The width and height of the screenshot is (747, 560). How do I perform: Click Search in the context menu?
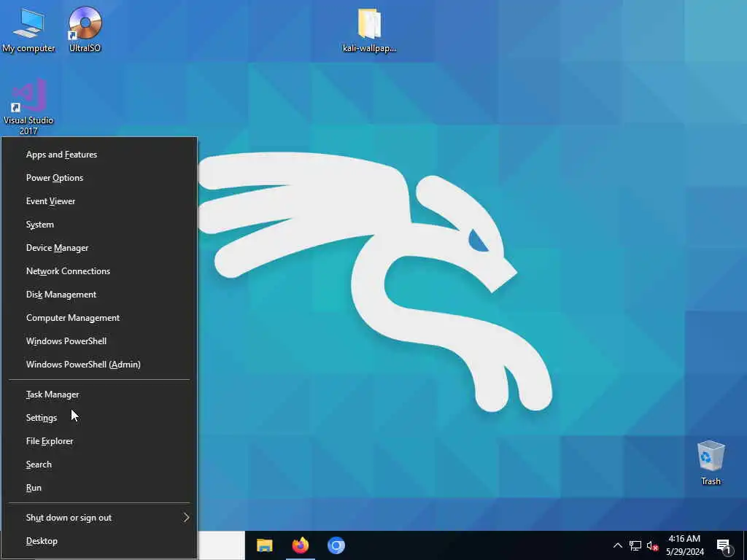coord(99,464)
